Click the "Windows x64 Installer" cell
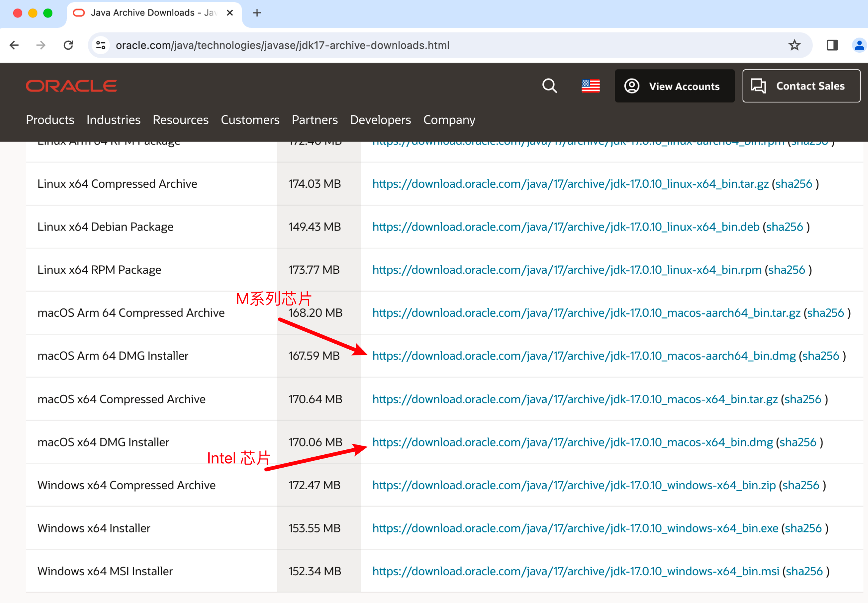 (151, 528)
